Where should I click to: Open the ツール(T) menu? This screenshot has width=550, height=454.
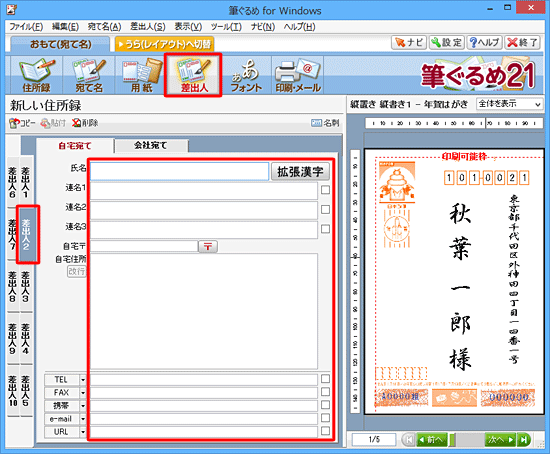226,27
